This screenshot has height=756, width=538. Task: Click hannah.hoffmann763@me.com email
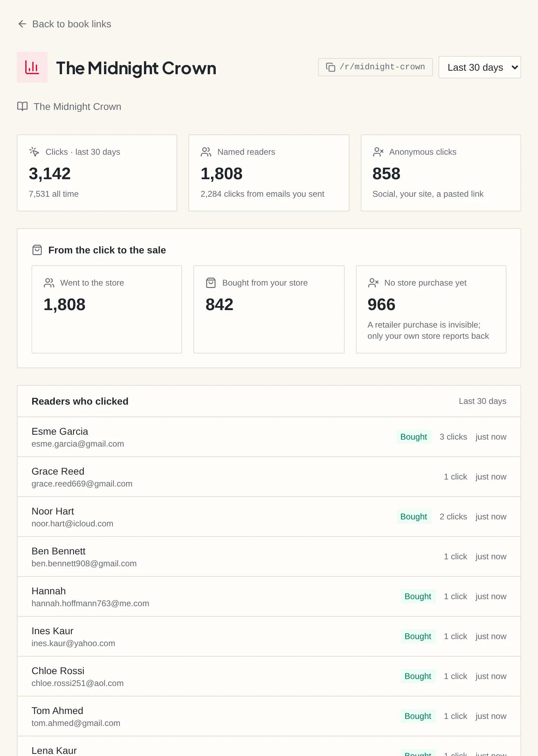pos(90,603)
